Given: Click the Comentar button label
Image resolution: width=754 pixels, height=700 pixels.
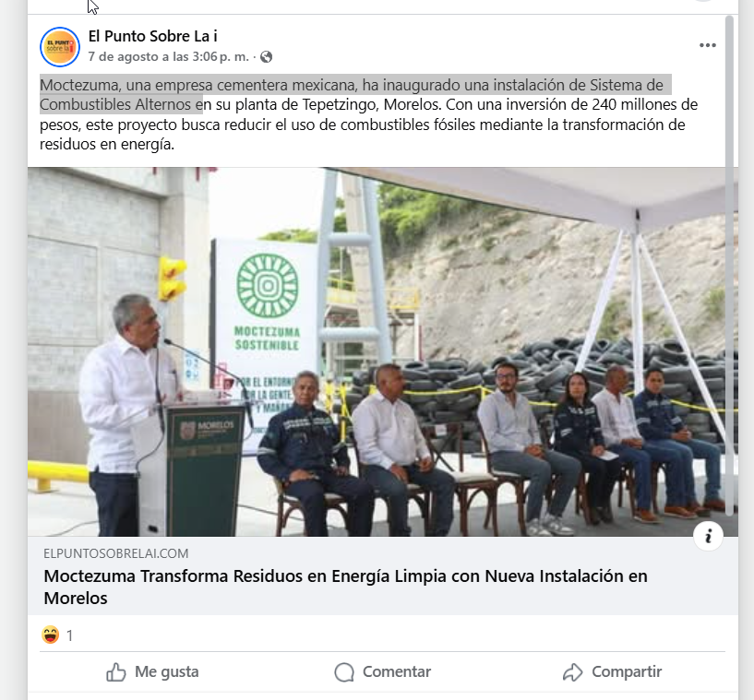Looking at the screenshot, I should coord(397,671).
